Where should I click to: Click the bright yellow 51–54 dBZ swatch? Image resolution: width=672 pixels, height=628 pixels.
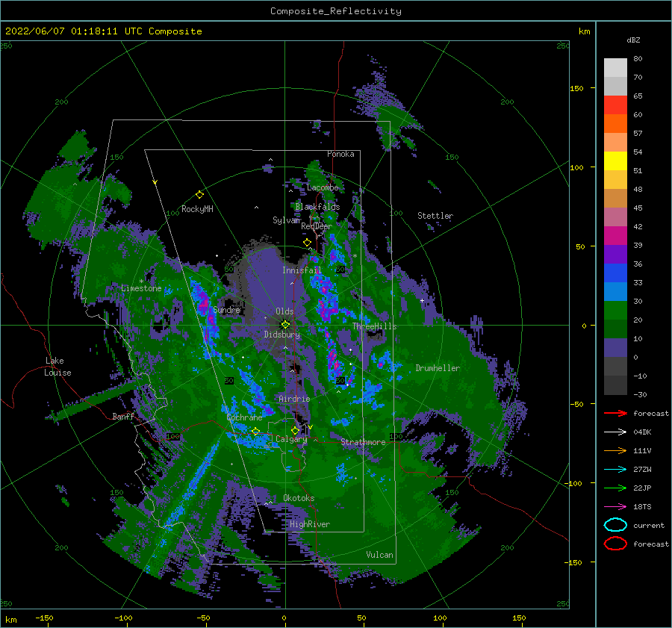click(615, 161)
